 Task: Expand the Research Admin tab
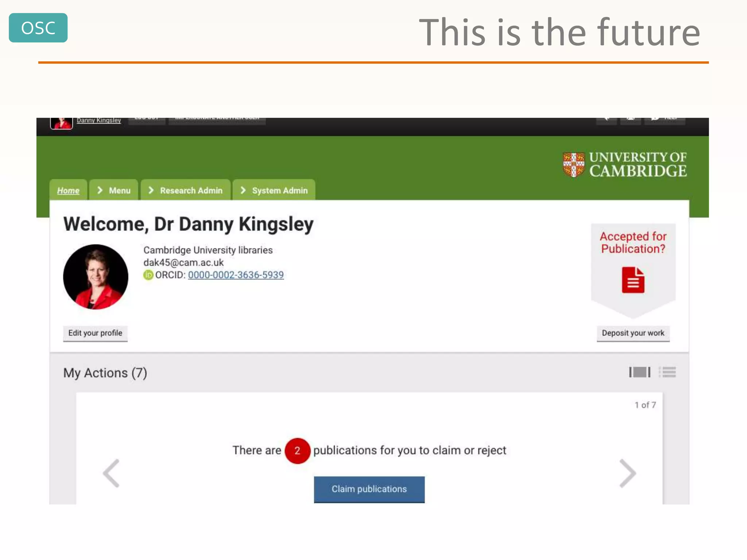click(186, 190)
